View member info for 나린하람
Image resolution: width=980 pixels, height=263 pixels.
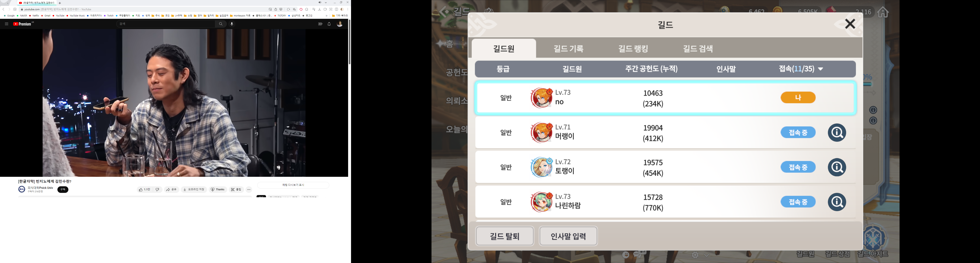tap(837, 202)
